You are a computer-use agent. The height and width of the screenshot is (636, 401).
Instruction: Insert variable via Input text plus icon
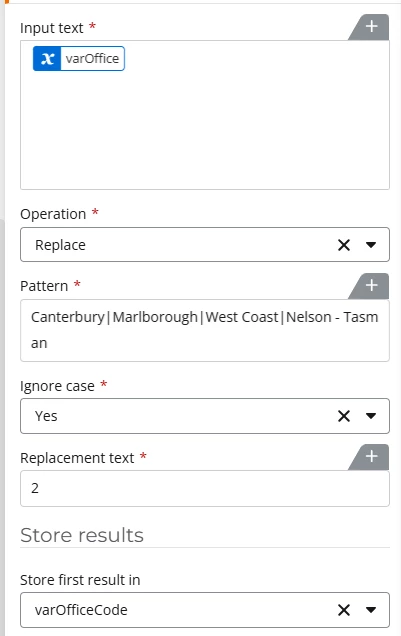[371, 27]
